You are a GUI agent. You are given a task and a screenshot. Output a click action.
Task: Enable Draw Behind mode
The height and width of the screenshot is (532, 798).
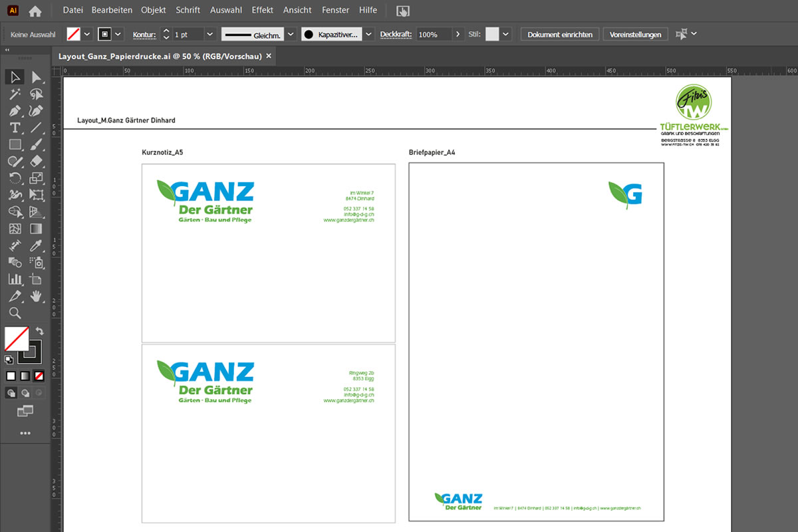(25, 393)
